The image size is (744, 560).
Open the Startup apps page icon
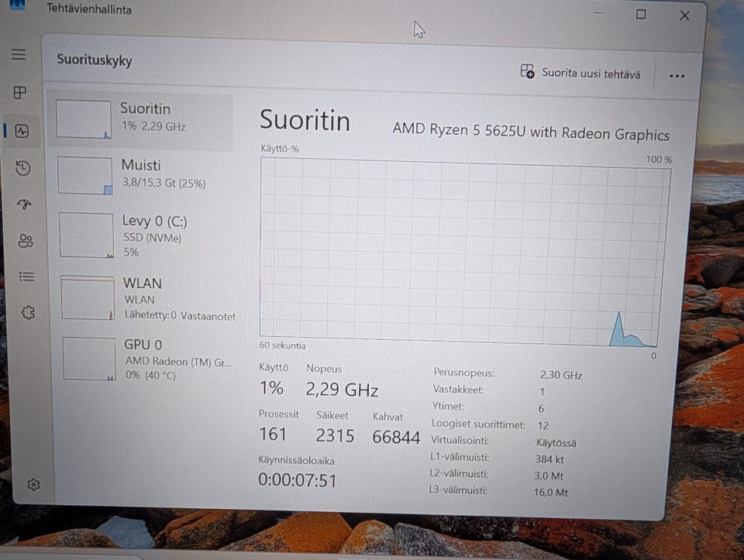point(24,204)
